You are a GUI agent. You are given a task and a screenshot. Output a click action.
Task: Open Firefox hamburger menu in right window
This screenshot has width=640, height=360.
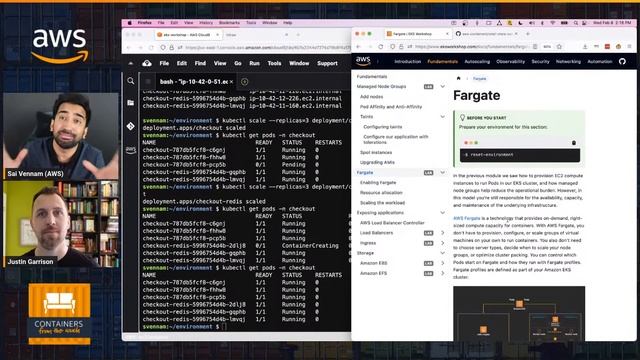click(x=630, y=47)
